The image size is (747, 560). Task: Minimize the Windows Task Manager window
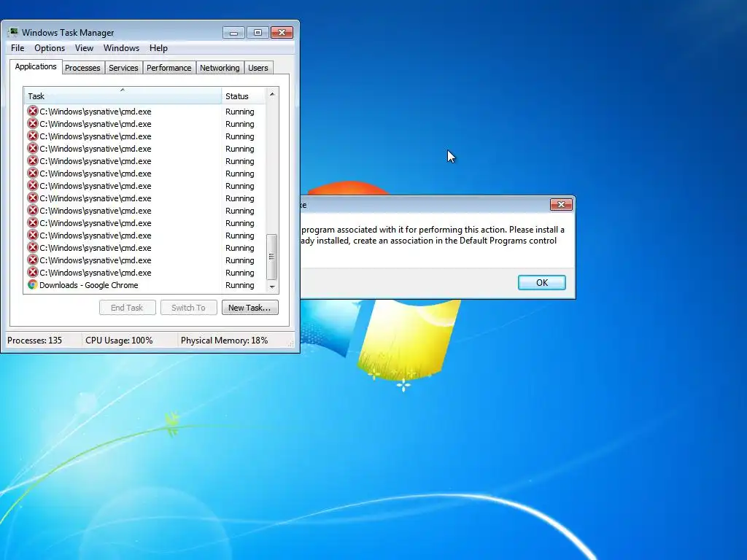[233, 32]
